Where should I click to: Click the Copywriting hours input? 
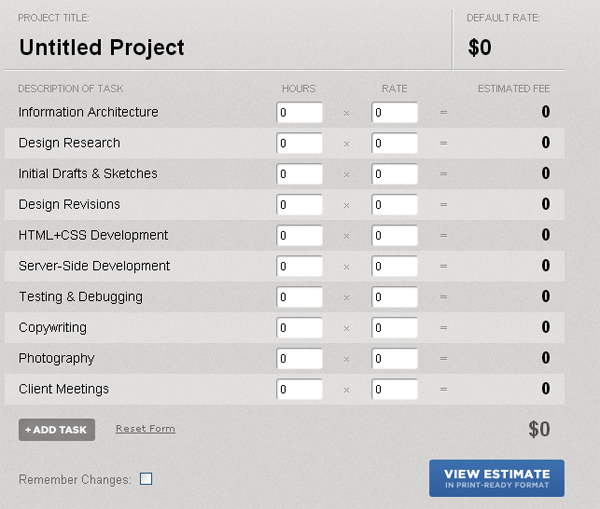click(299, 329)
